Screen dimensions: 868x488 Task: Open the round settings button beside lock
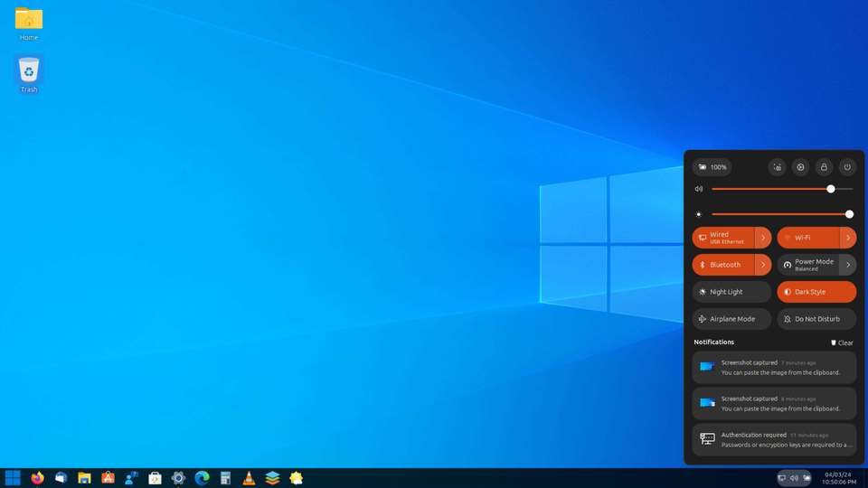[800, 167]
